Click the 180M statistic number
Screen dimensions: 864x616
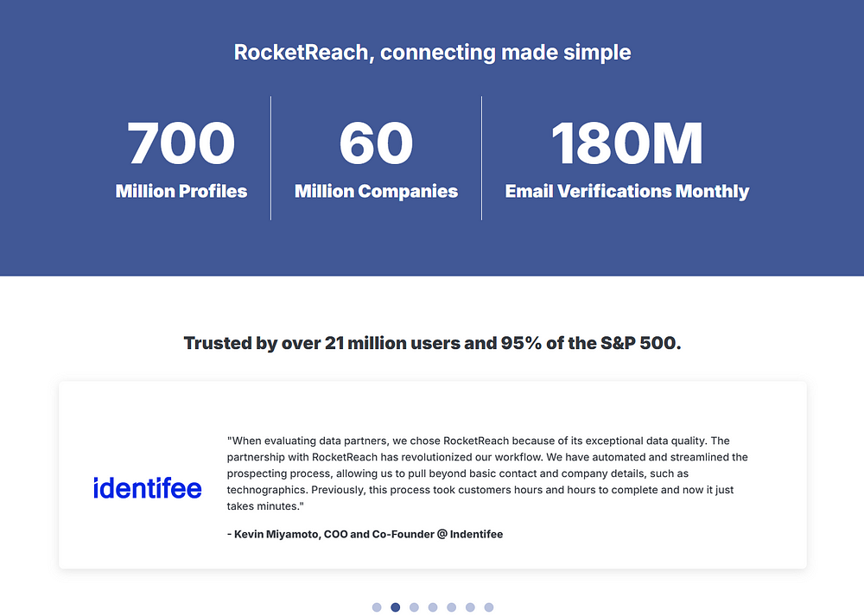pos(626,143)
